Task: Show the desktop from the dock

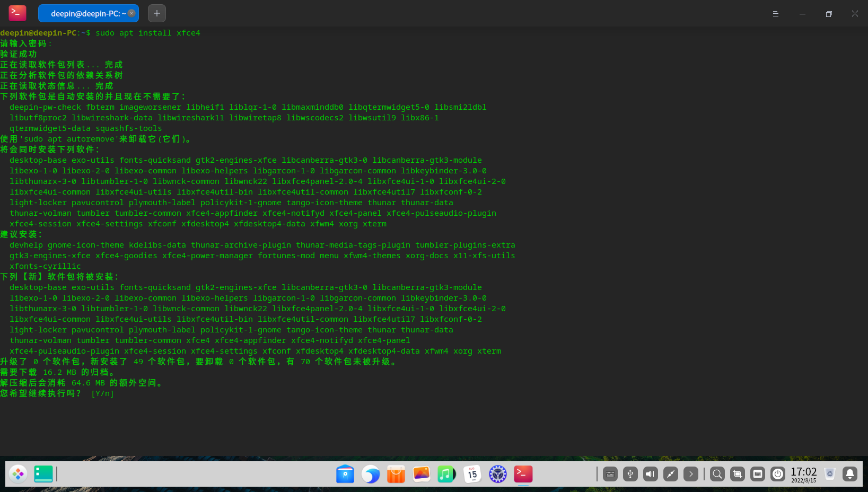Action: click(43, 474)
